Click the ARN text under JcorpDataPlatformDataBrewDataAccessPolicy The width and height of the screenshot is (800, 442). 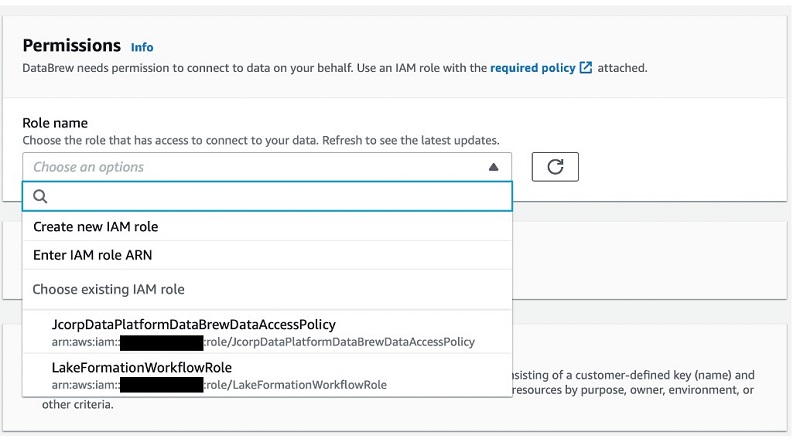pyautogui.click(x=263, y=342)
